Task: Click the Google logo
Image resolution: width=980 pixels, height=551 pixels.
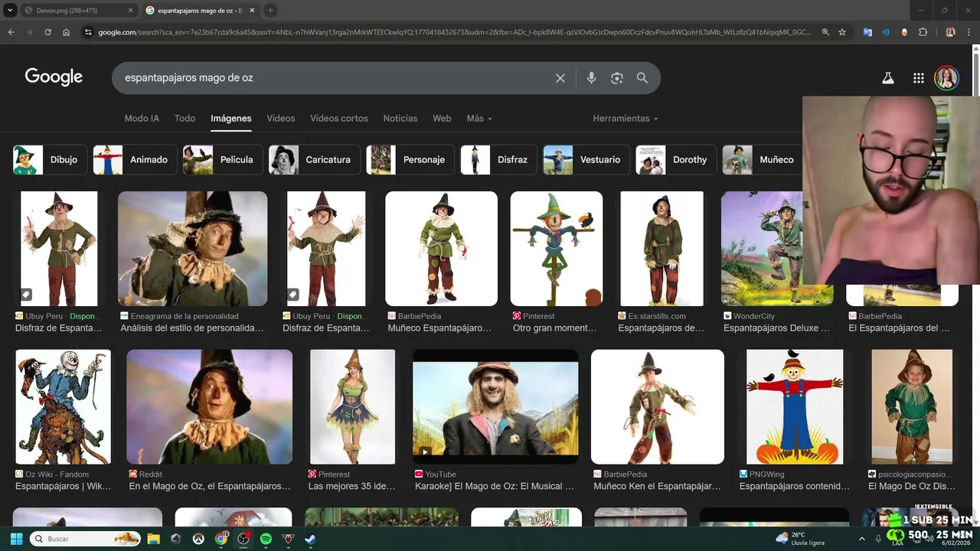Action: [54, 77]
